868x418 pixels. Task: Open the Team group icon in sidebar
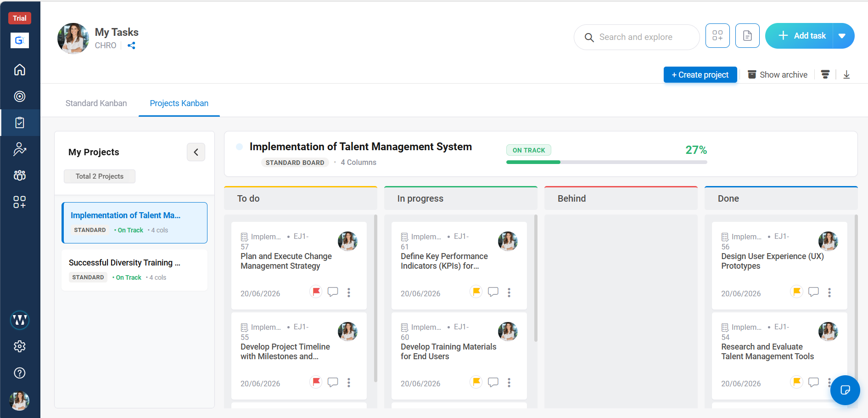20,175
